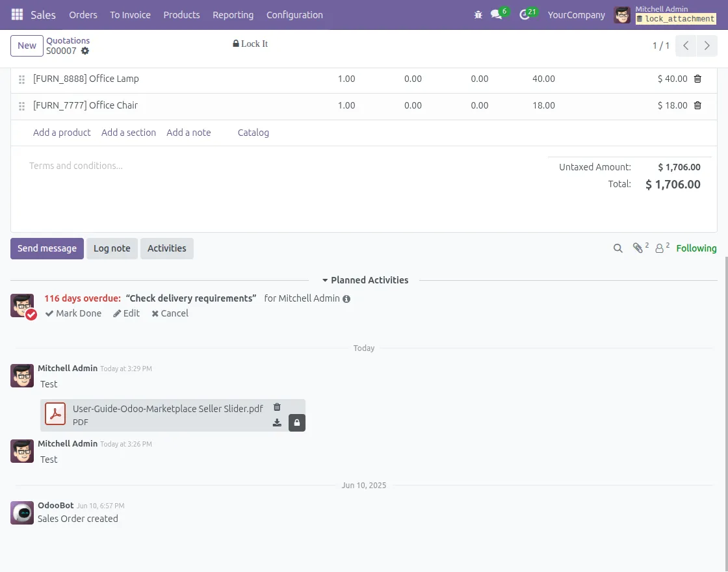
Task: Collapse the Planned Activities section
Action: [x=365, y=280]
